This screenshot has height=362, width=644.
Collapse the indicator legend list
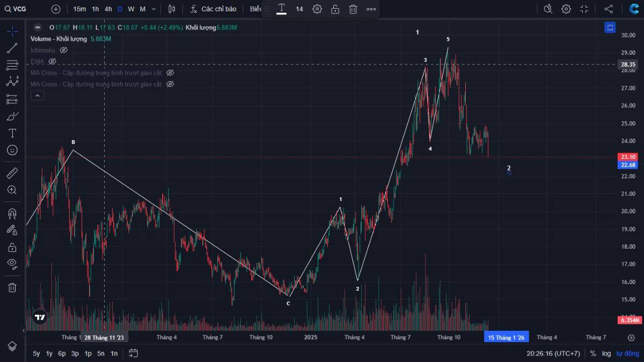click(x=38, y=96)
